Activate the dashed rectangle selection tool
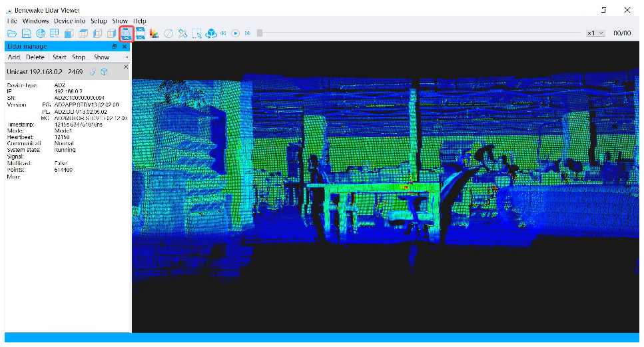The image size is (644, 347). click(x=196, y=34)
